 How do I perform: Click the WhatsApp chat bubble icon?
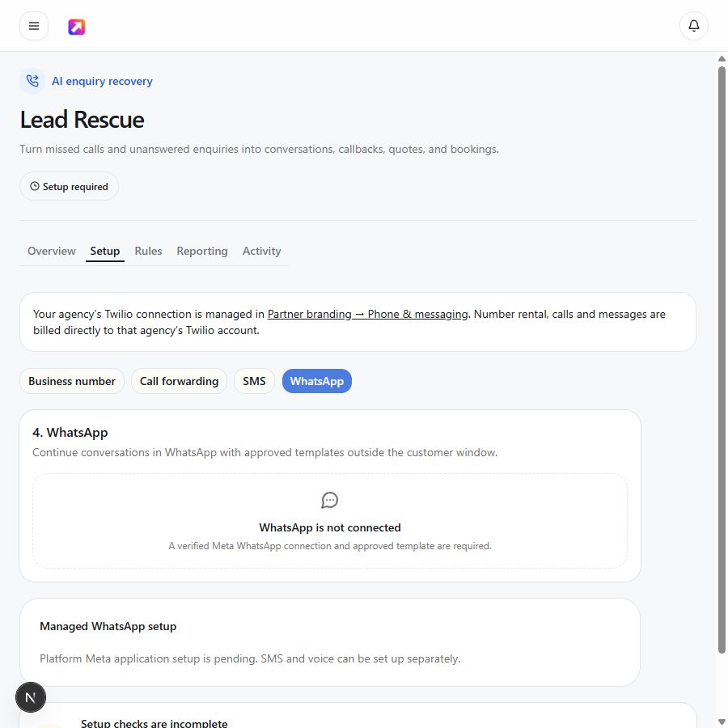click(330, 500)
